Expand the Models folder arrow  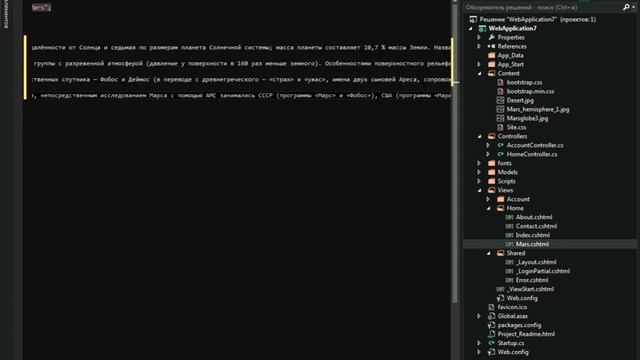(x=479, y=172)
